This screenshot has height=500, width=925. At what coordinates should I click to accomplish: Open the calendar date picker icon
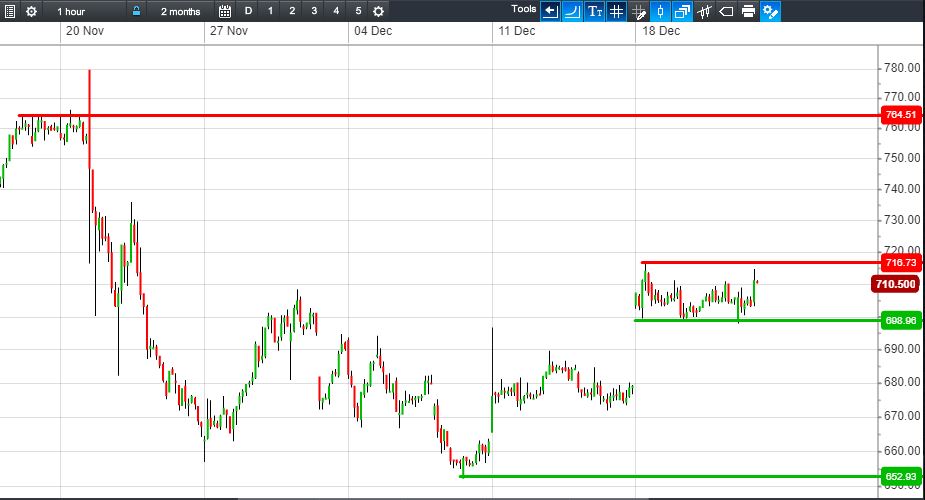(225, 11)
